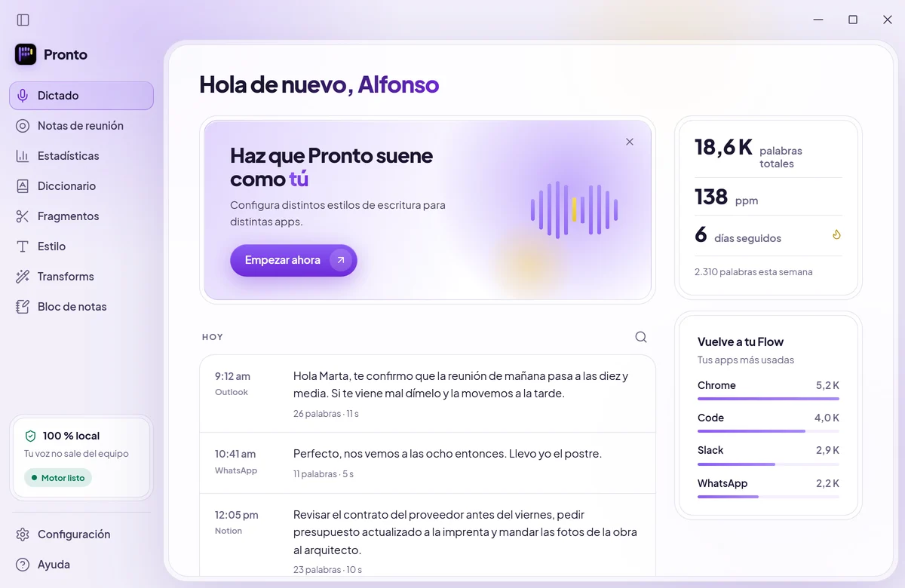This screenshot has height=588, width=905.
Task: Click the Configuración gear icon
Action: [x=23, y=534]
